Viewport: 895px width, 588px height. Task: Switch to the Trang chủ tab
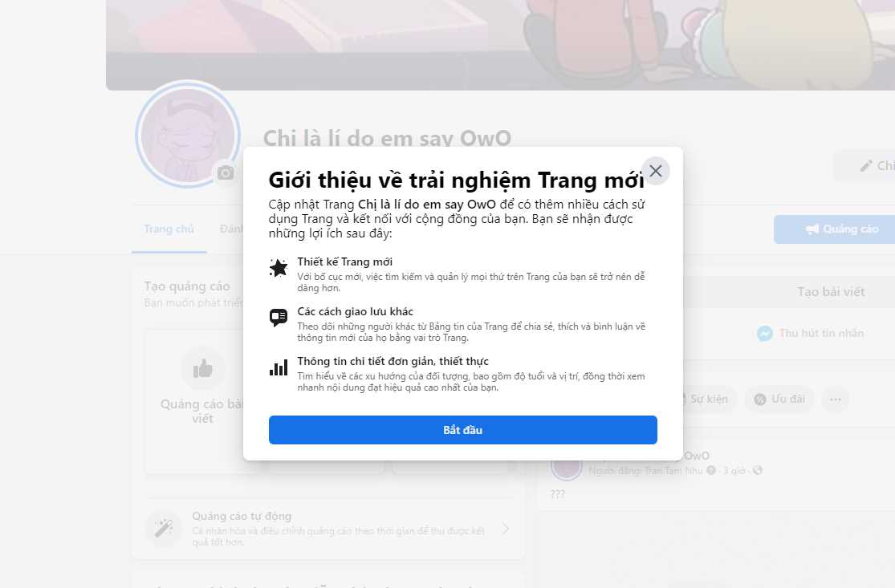click(169, 229)
